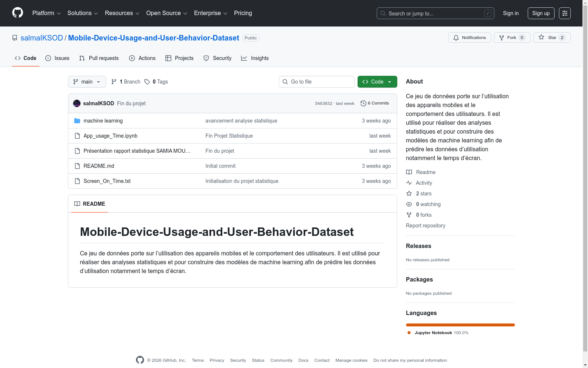Click the star icon beside 2 stars
The image size is (588, 368).
pyautogui.click(x=409, y=194)
